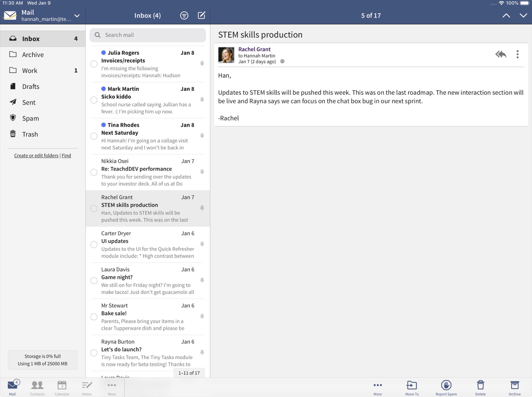Open Create or edit folders
This screenshot has height=397, width=532.
tap(36, 155)
